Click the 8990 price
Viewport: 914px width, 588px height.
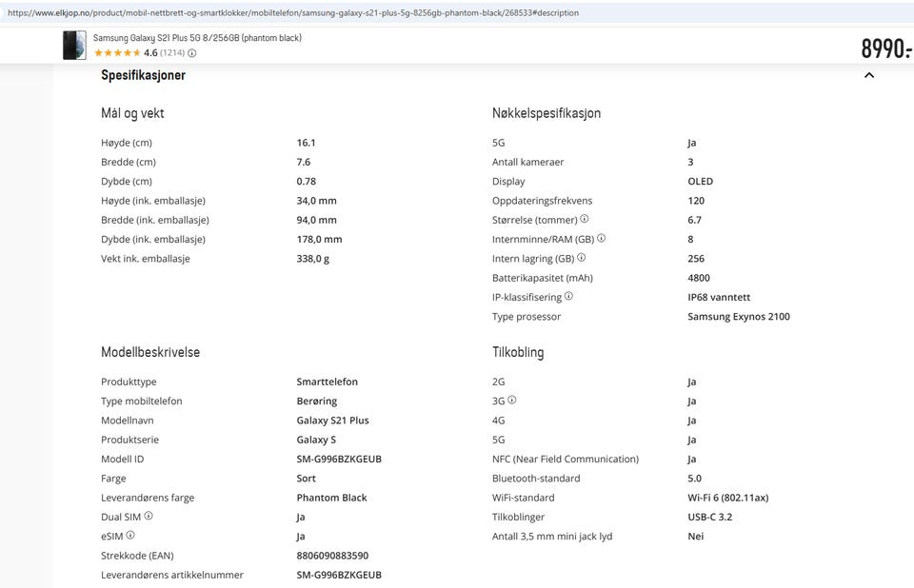(x=886, y=49)
